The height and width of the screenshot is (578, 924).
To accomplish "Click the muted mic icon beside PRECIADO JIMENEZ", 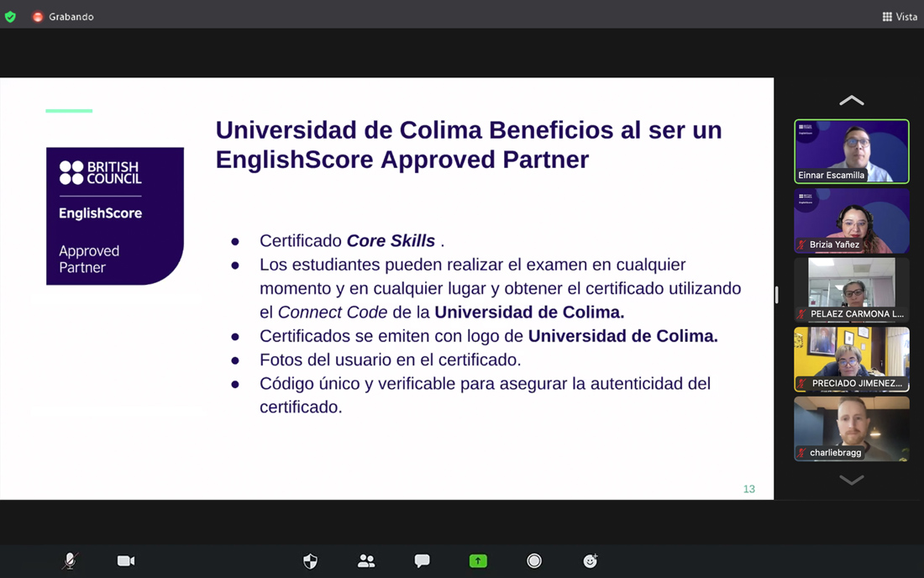I will (x=802, y=384).
